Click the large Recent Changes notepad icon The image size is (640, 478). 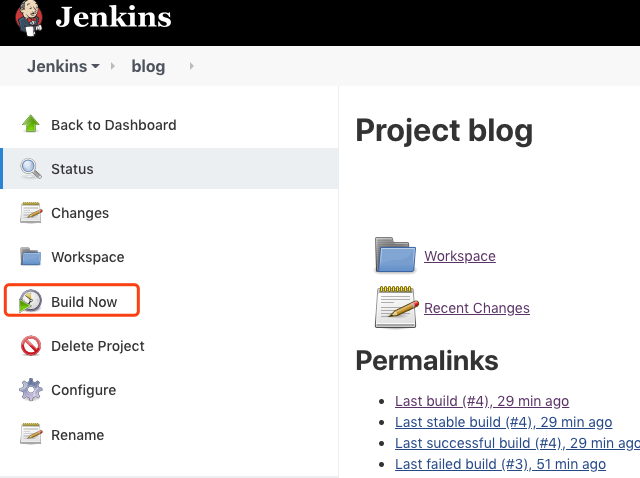tap(396, 307)
